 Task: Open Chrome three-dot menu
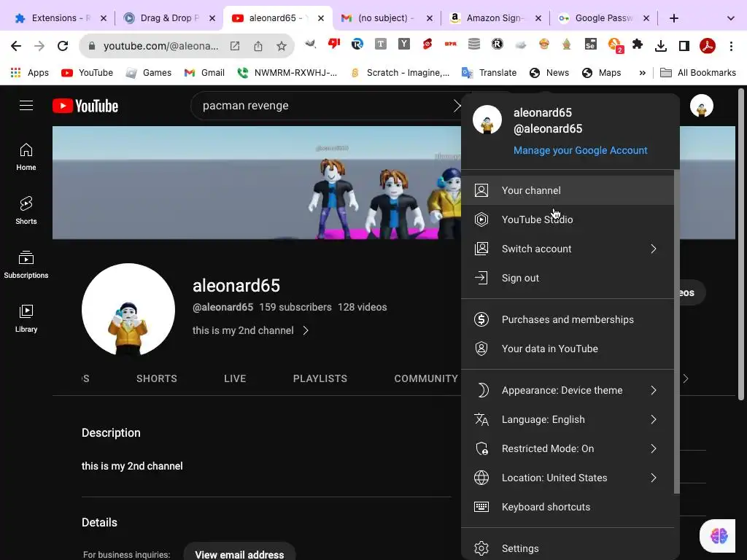(731, 46)
